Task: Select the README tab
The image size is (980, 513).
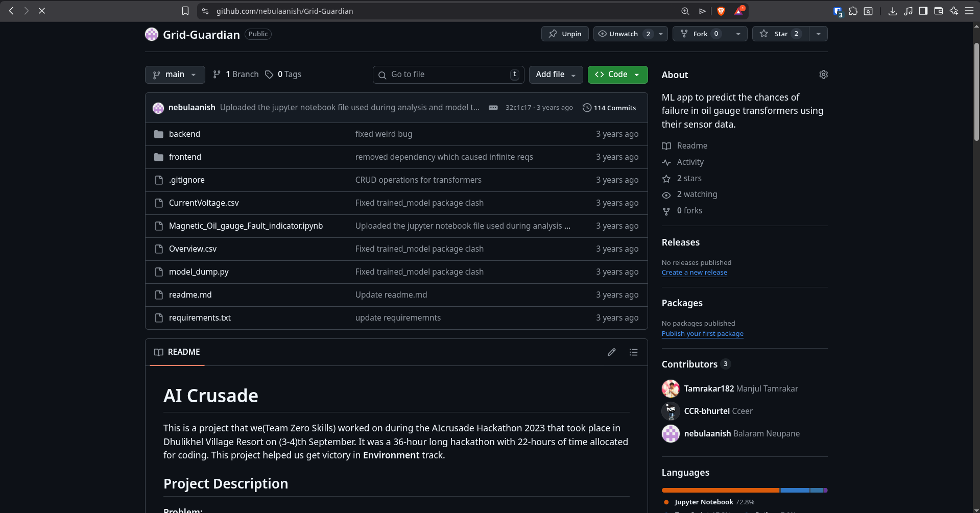Action: (x=177, y=352)
